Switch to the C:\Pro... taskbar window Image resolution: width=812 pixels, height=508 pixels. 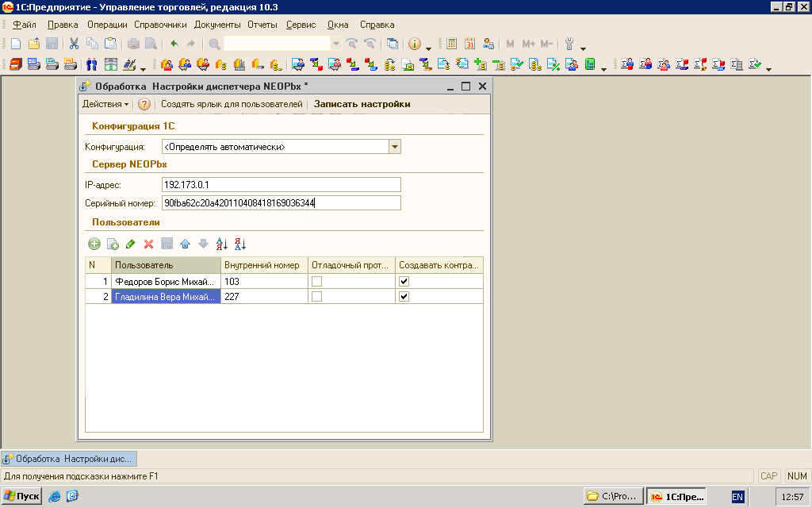point(613,496)
